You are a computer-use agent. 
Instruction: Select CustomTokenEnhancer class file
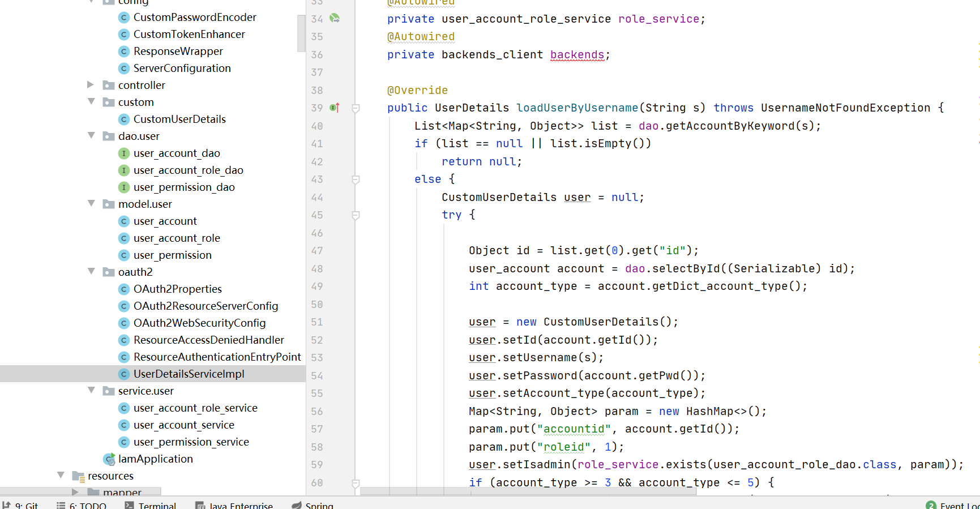pyautogui.click(x=189, y=35)
